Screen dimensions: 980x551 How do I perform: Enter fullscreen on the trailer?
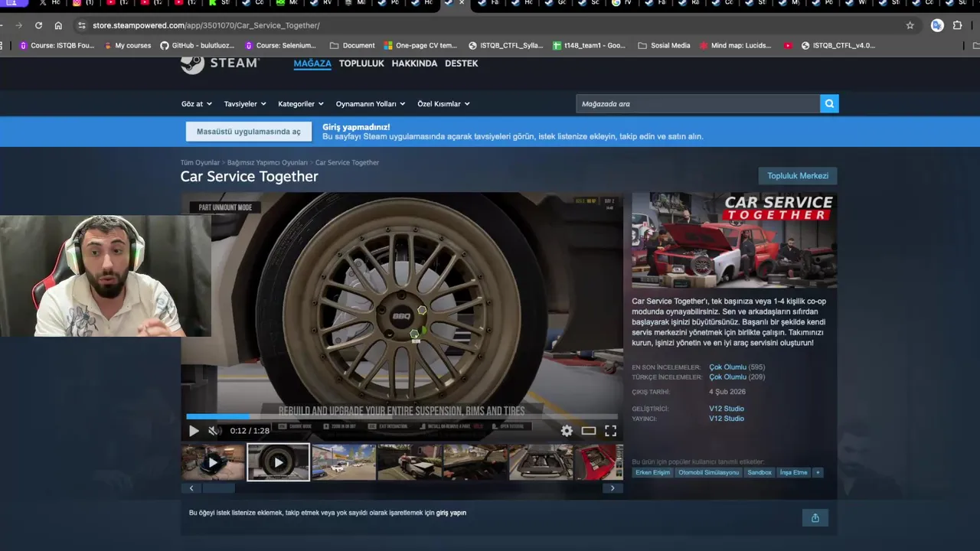pyautogui.click(x=610, y=431)
